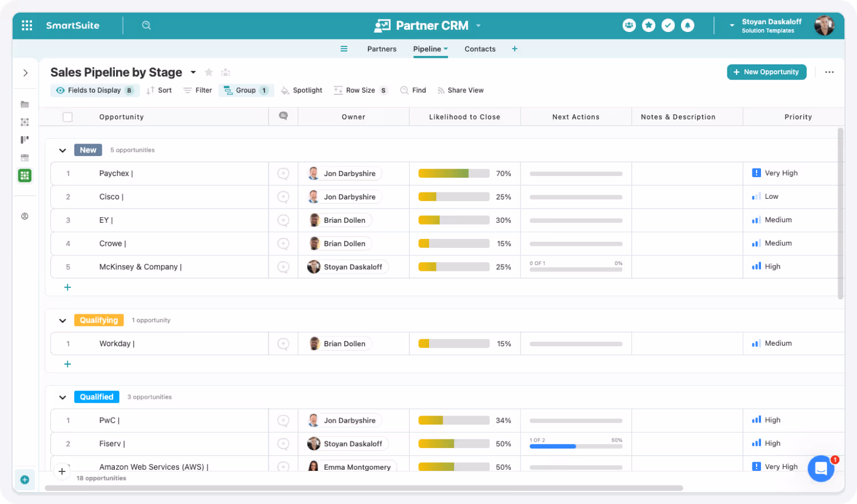Click the calendar view icon in sidebar
857x504 pixels.
[x=25, y=157]
